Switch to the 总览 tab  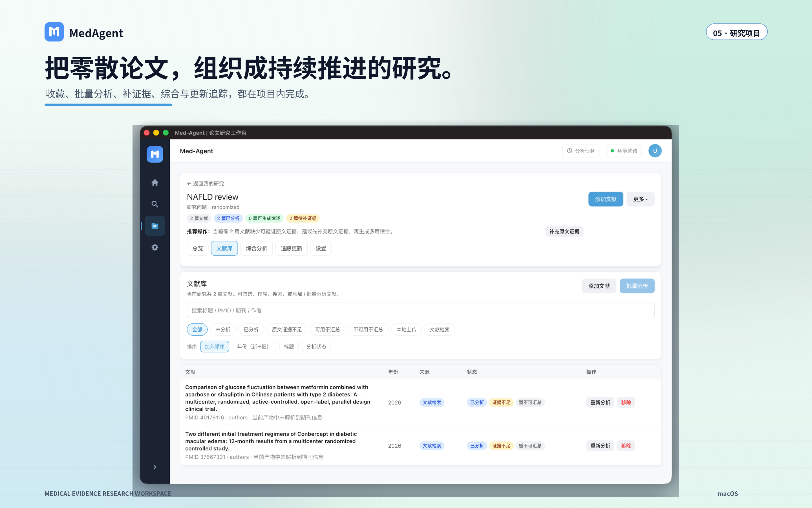(198, 248)
